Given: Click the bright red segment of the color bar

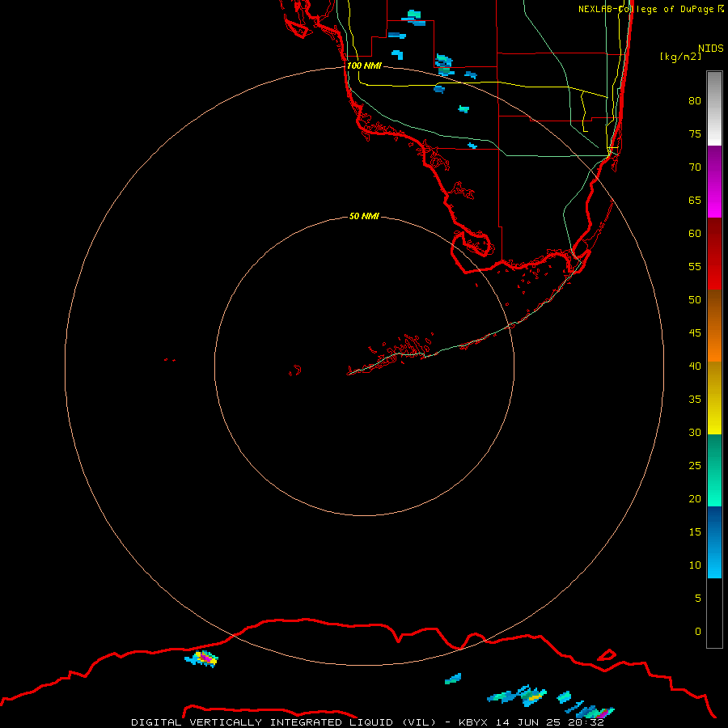Looking at the screenshot, I should pos(714,253).
